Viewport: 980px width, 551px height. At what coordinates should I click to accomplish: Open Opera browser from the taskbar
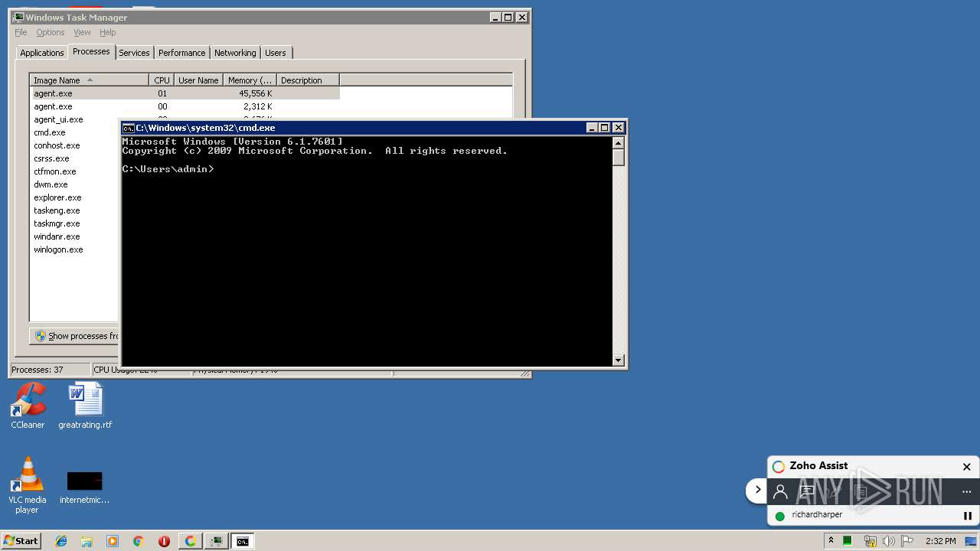coord(164,541)
